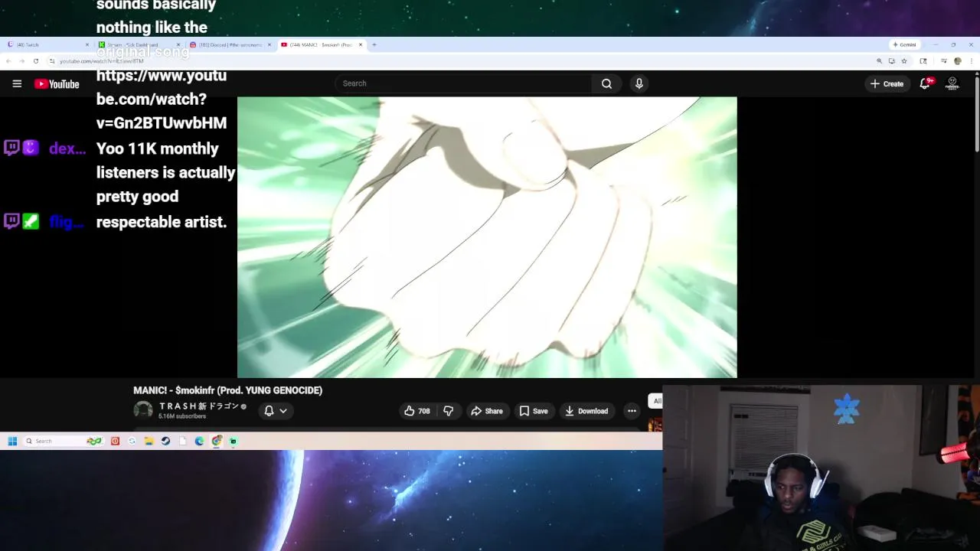Open the YouTube account avatar menu
The height and width of the screenshot is (551, 980).
click(x=952, y=83)
